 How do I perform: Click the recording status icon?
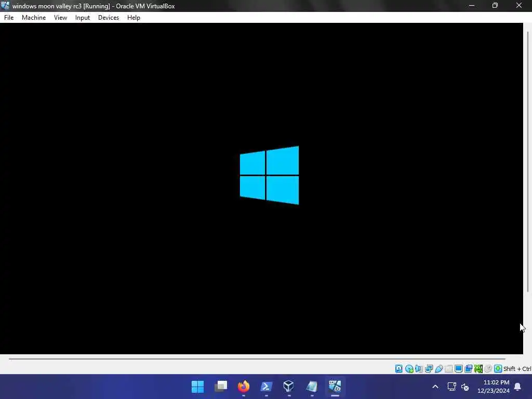[x=469, y=368]
